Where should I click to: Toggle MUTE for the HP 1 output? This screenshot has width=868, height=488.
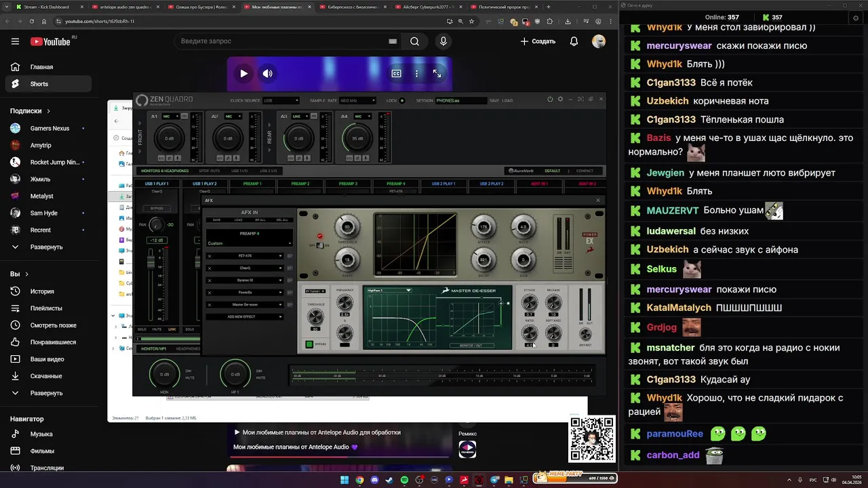tap(261, 378)
